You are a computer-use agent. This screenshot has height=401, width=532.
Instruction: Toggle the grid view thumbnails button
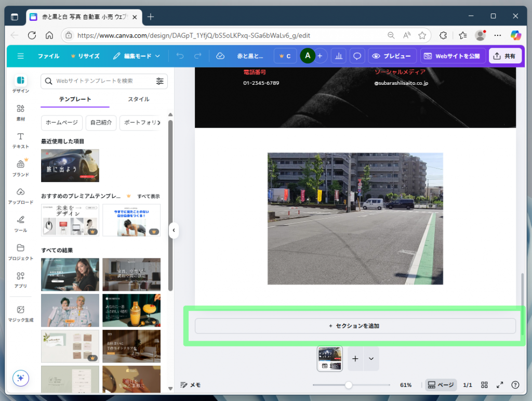point(484,385)
